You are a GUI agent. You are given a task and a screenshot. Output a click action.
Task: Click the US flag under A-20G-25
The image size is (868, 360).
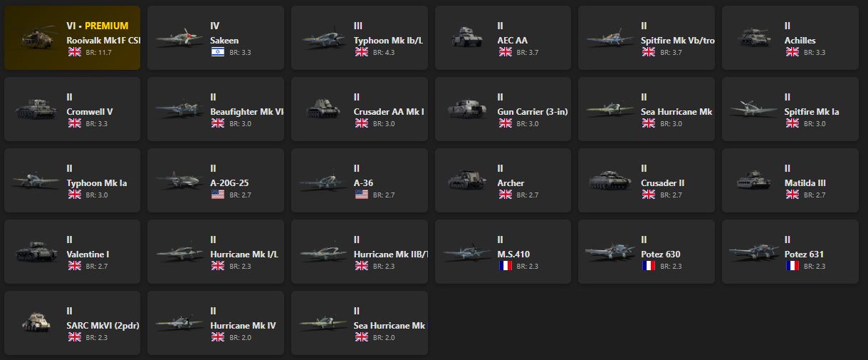pyautogui.click(x=218, y=195)
